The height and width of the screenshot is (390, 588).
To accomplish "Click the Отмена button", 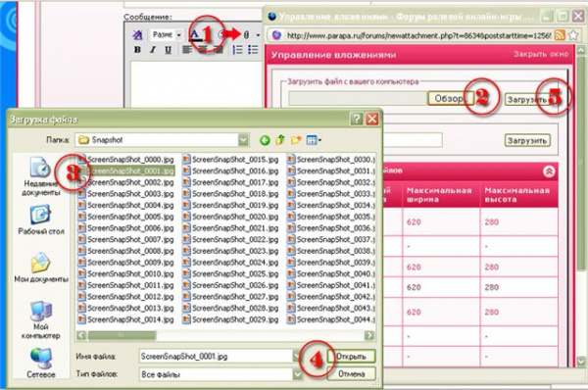I will (x=352, y=374).
